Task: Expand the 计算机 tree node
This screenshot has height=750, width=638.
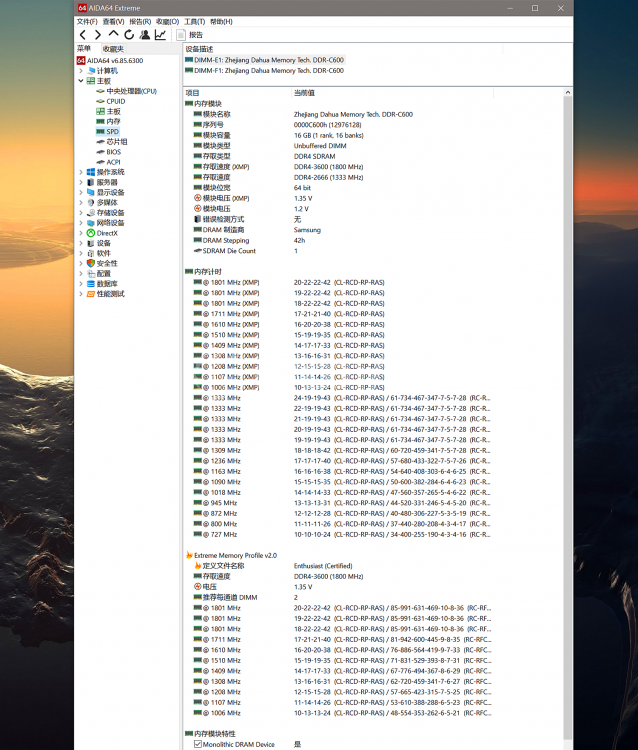Action: [81, 71]
